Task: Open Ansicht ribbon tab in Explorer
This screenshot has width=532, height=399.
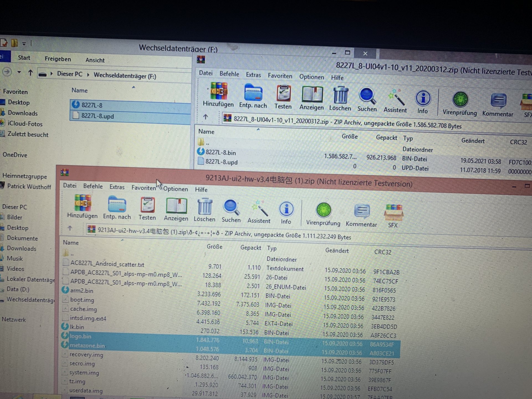Action: [x=95, y=60]
